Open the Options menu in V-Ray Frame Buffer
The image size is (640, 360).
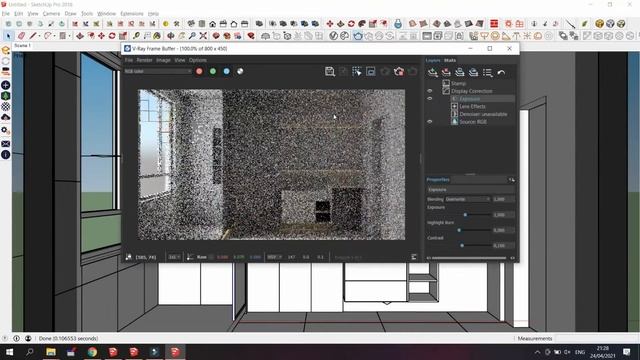pos(198,60)
